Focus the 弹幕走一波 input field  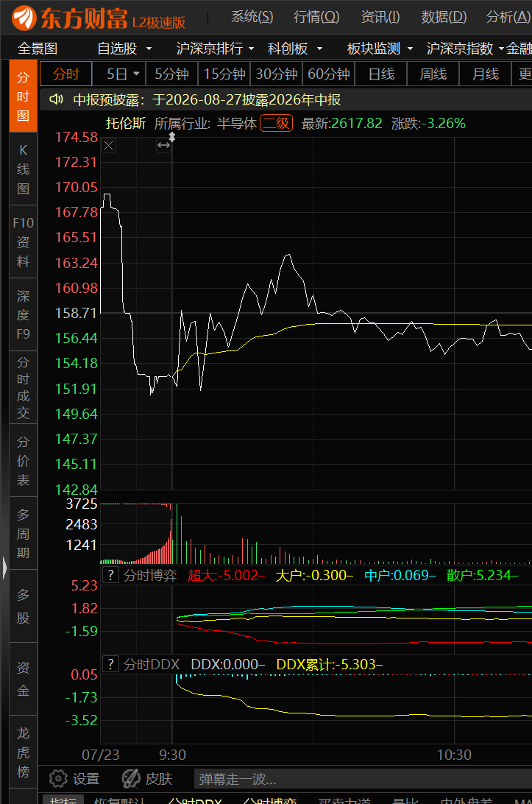pos(363,779)
